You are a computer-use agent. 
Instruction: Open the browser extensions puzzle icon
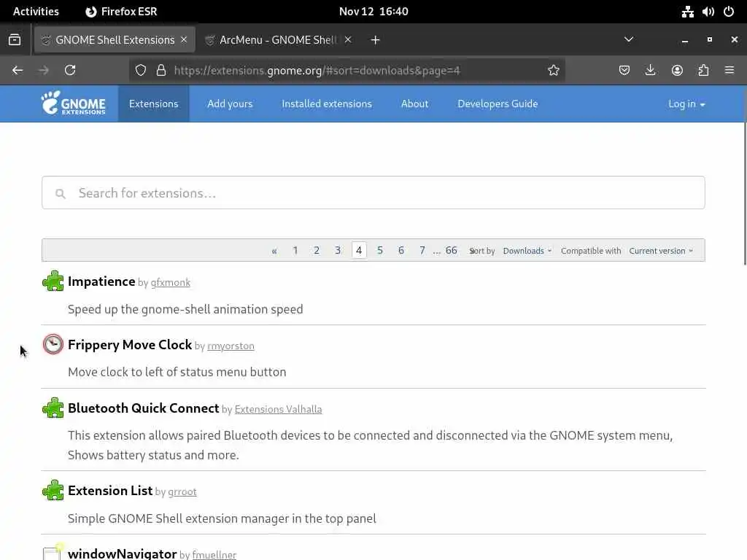point(703,71)
